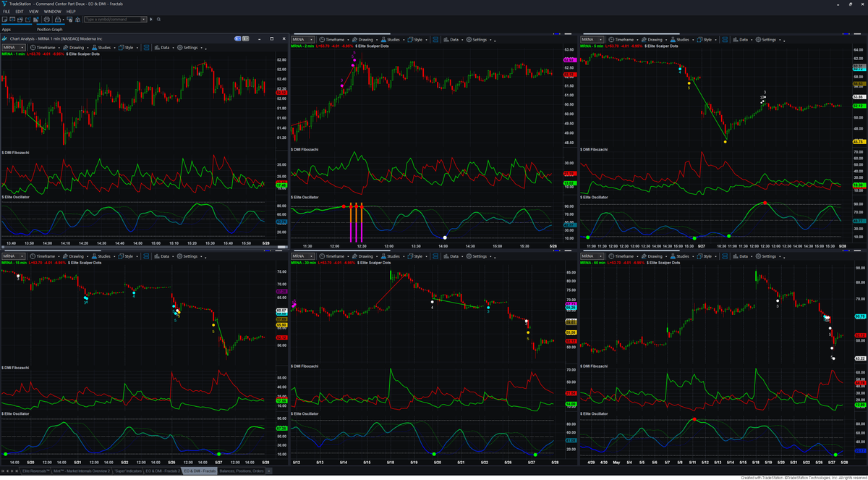
Task: Open the HELP menu
Action: pyautogui.click(x=71, y=12)
